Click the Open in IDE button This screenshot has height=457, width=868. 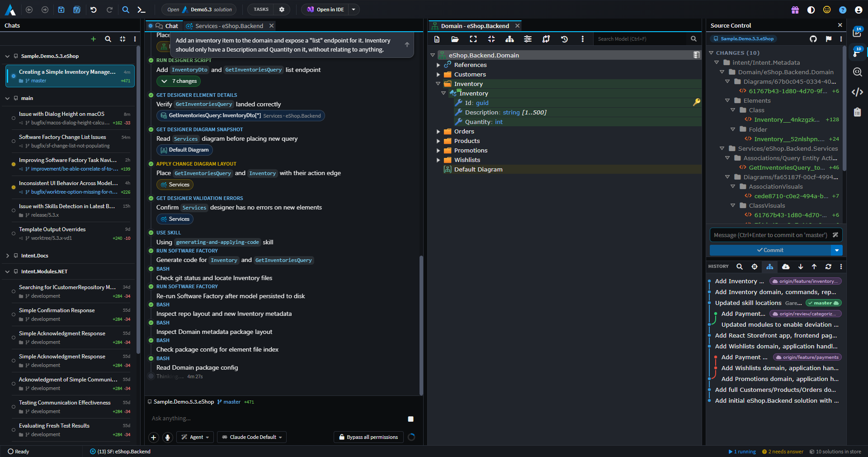[325, 10]
